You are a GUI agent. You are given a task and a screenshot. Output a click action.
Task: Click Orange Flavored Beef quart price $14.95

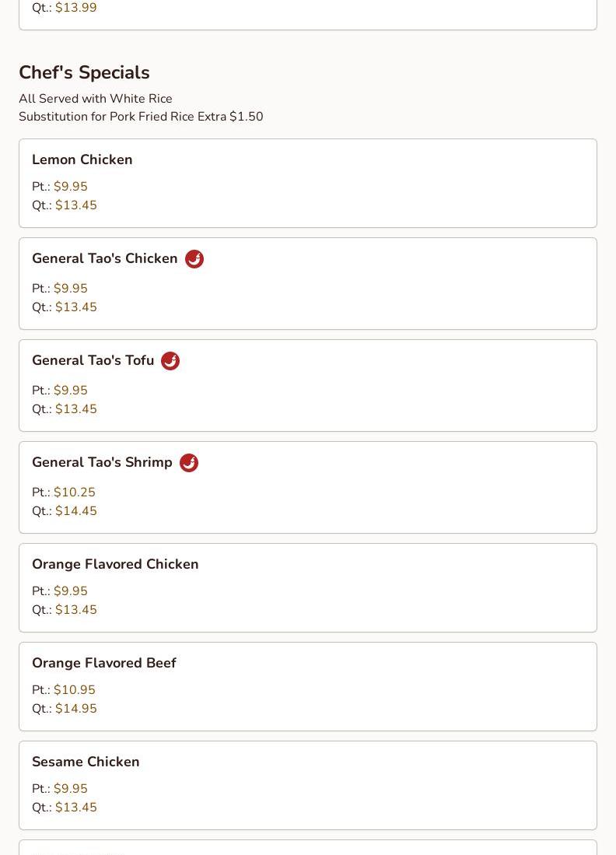tap(76, 709)
